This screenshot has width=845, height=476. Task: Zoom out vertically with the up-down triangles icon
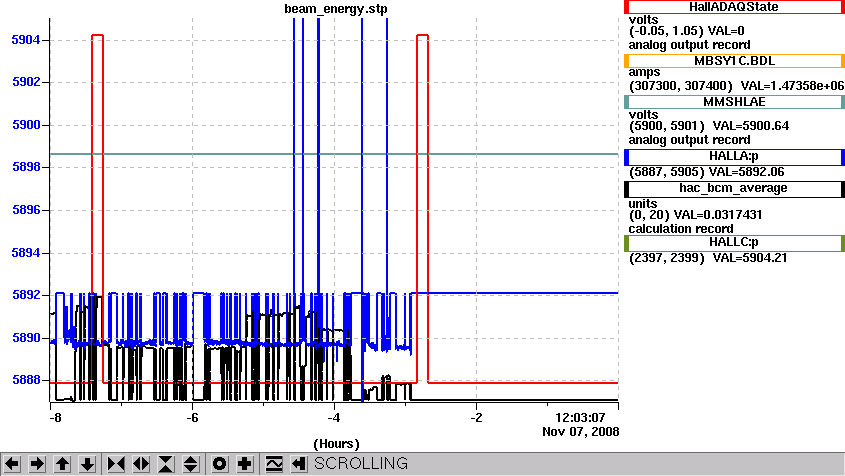coord(191,464)
